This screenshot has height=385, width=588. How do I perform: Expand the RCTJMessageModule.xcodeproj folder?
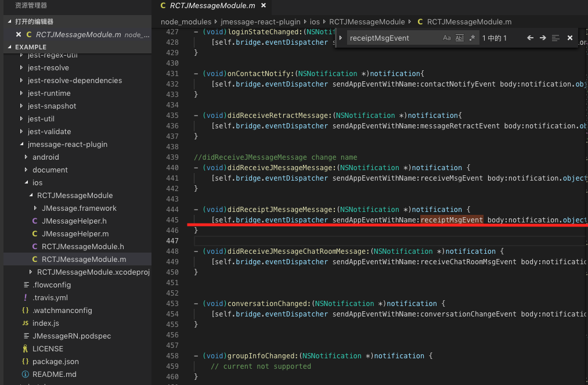pos(31,272)
